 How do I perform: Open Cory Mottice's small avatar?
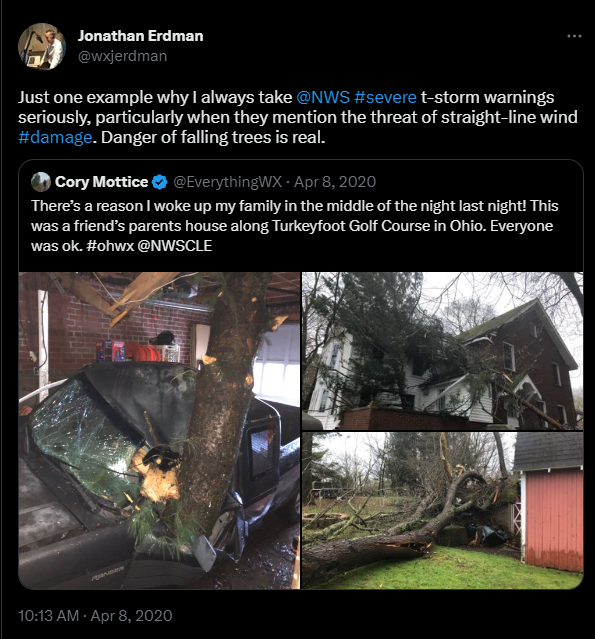pyautogui.click(x=41, y=182)
